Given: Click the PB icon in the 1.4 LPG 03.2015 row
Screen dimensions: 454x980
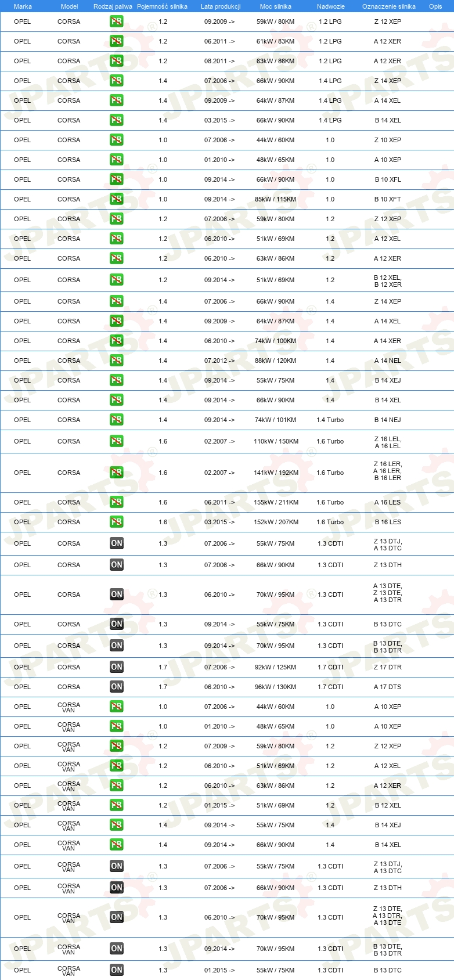Looking at the screenshot, I should coord(117,120).
